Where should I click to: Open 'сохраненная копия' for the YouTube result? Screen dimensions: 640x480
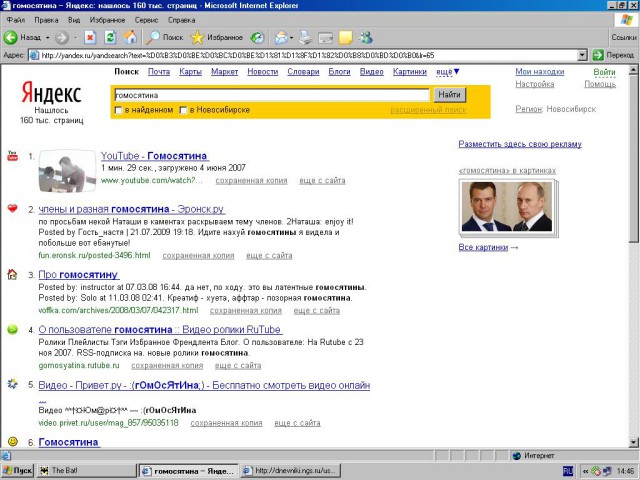click(x=251, y=180)
